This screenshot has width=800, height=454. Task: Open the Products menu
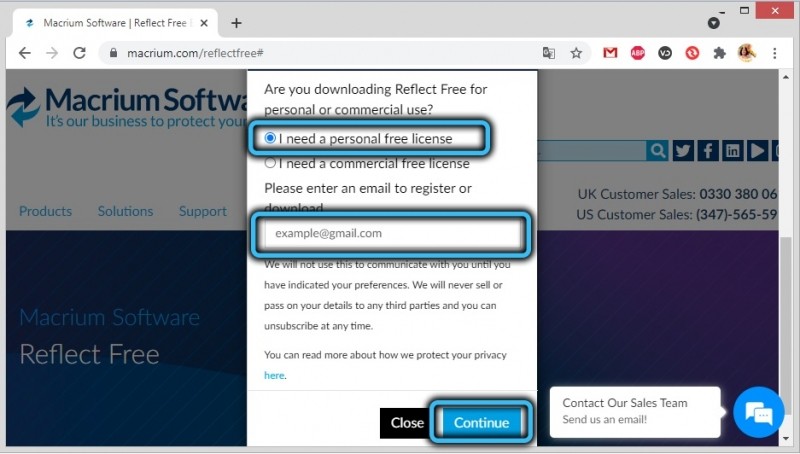pyautogui.click(x=45, y=211)
